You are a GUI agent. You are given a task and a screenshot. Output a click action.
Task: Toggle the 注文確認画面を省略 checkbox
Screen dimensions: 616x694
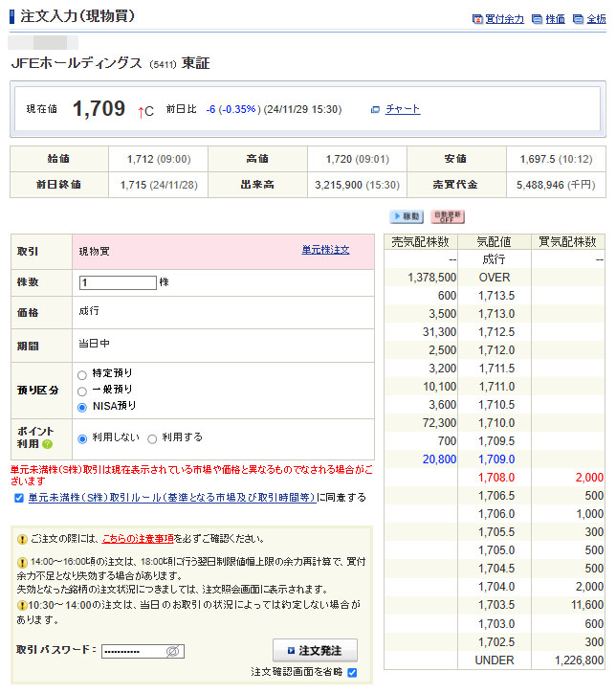pos(352,673)
